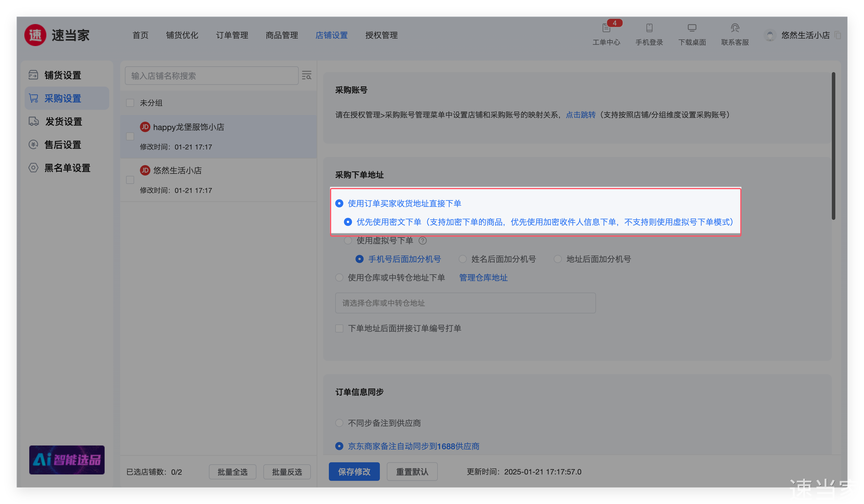The image size is (864, 504).
Task: Click the settings panel vertical scrollbar
Action: tap(833, 146)
